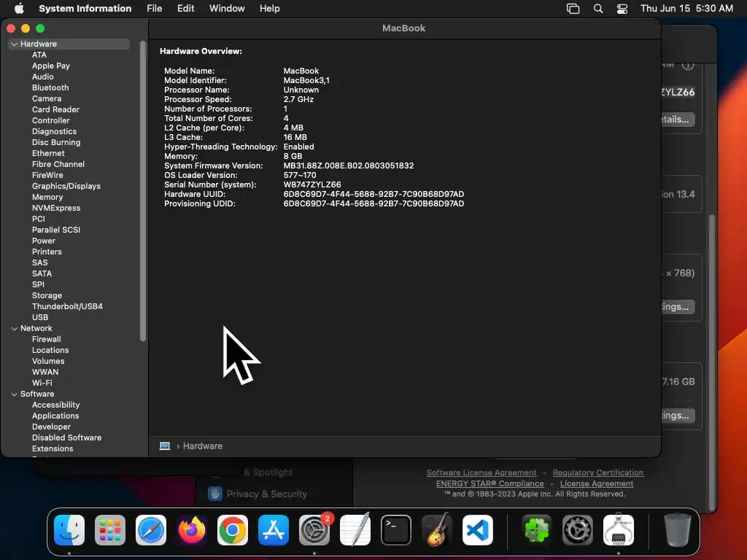Screen dimensions: 747x560
Task: Select Camera in the sidebar
Action: (47, 98)
